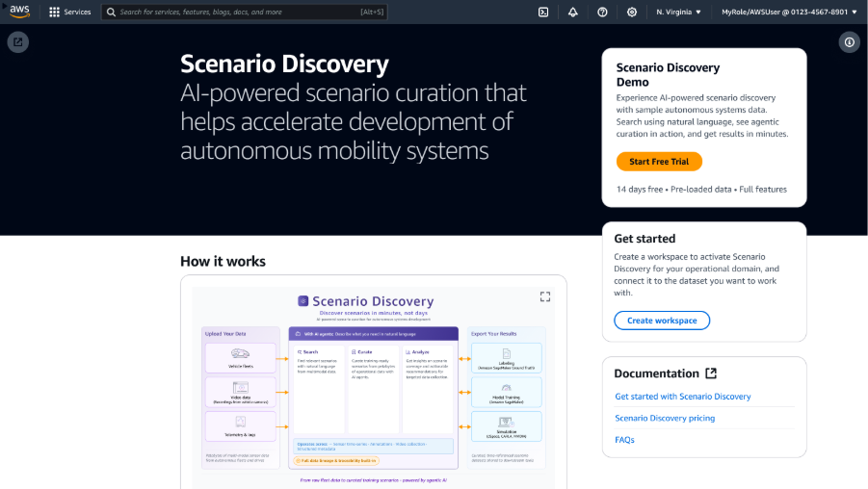Expand the MyRole/AWSUser account dropdown

[x=789, y=12]
